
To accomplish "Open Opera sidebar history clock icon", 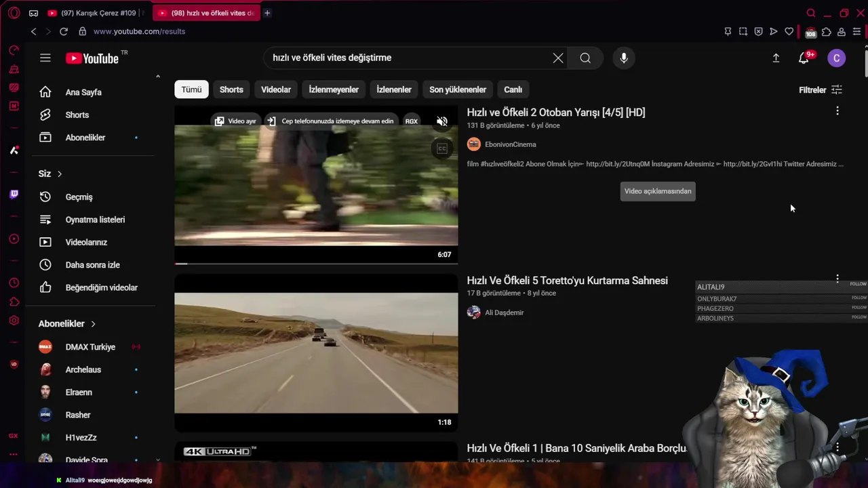I will tap(14, 283).
